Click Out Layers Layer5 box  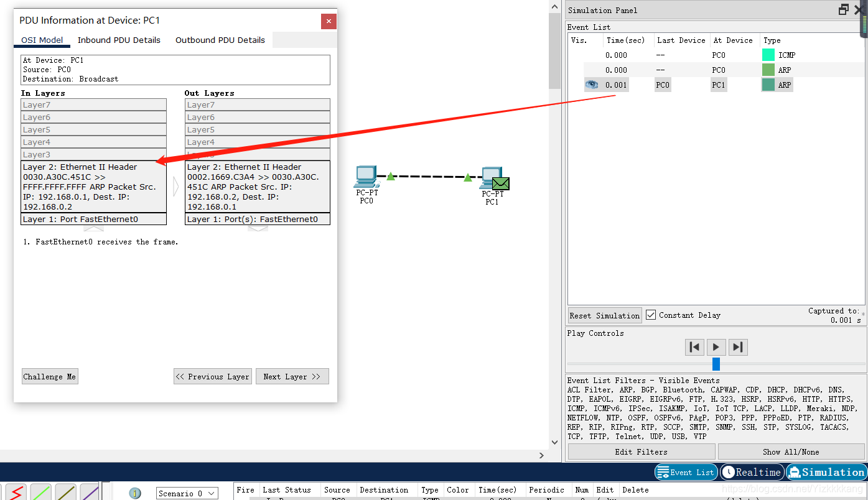click(258, 129)
